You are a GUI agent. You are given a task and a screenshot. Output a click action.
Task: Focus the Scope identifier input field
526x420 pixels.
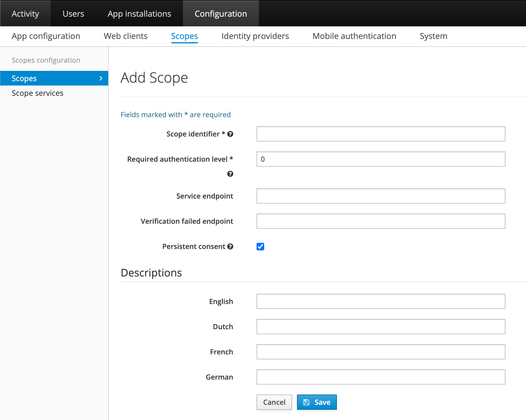coord(381,134)
